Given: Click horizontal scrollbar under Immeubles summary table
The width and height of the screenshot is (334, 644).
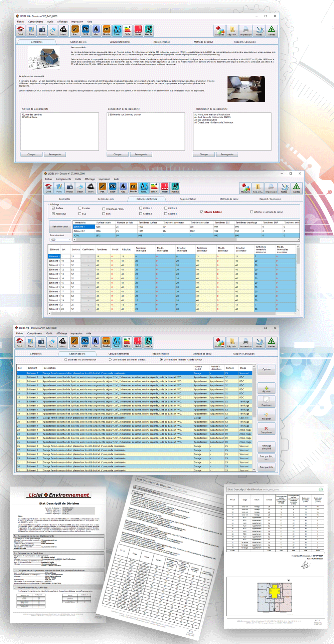Looking at the screenshot, I should 186,240.
